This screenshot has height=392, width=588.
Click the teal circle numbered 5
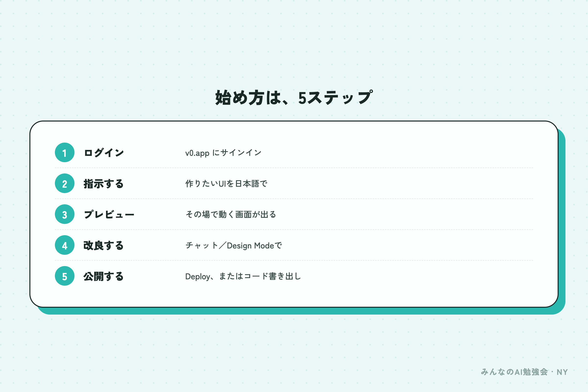(64, 276)
